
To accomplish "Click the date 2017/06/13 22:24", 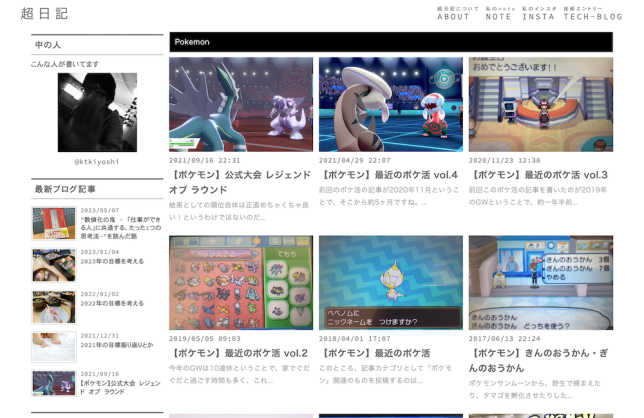I will 504,339.
